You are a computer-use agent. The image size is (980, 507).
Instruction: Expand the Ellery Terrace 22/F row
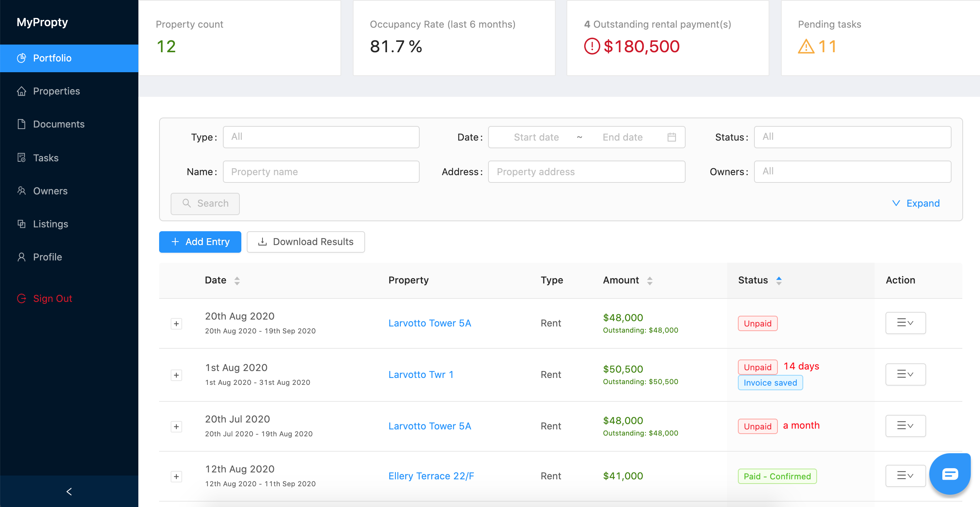click(x=176, y=477)
